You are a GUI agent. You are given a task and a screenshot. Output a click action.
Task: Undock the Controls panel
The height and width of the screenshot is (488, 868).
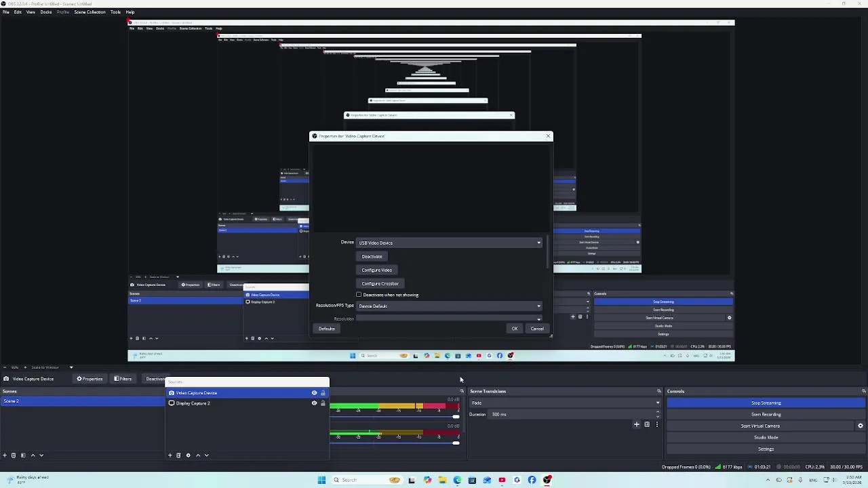tap(863, 391)
